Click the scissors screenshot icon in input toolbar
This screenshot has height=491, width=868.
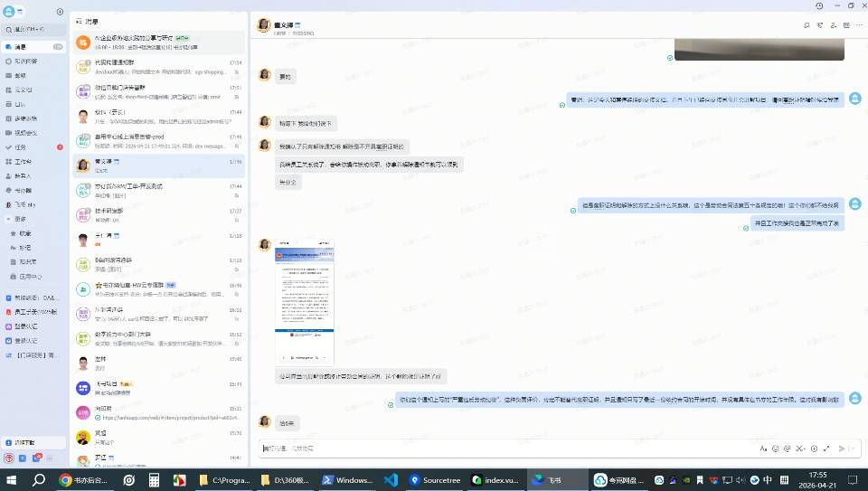(x=801, y=449)
